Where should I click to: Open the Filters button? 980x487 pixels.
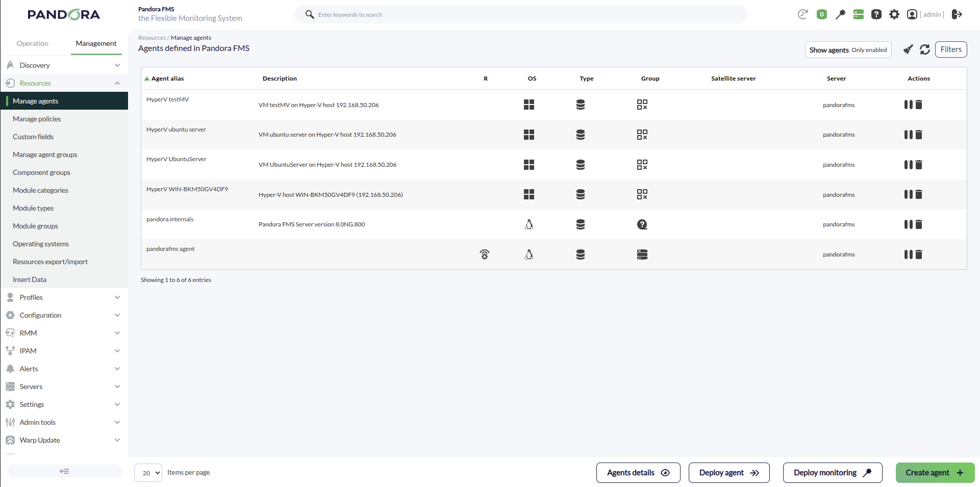(951, 49)
